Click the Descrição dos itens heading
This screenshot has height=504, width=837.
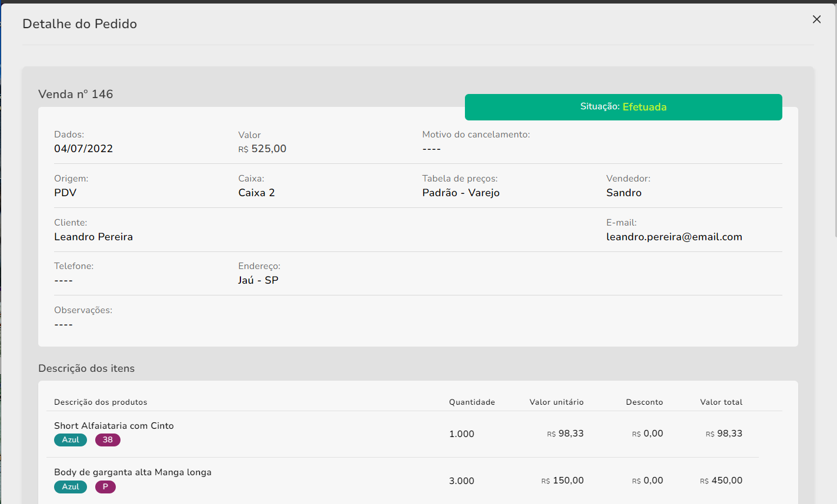pos(86,368)
